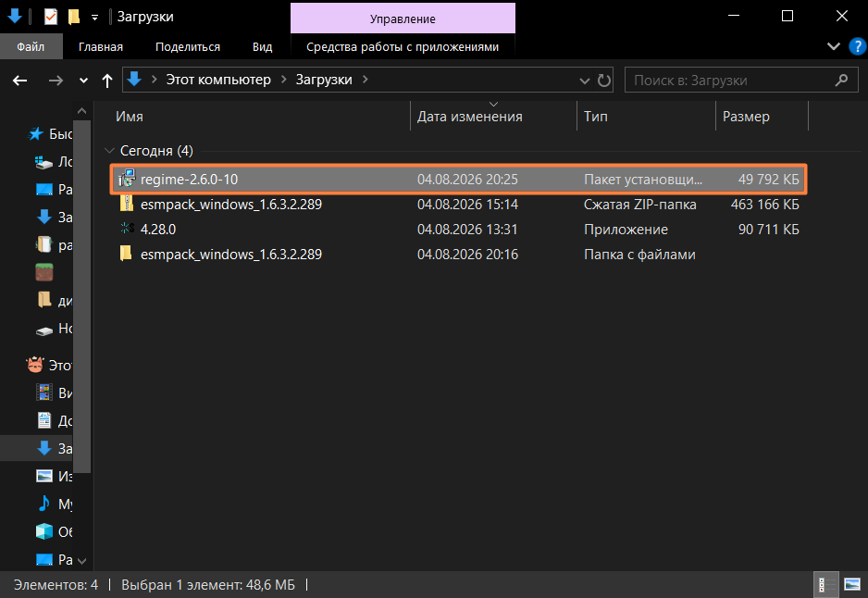Open Документы via the document sidebar icon
The height and width of the screenshot is (598, 868).
(44, 420)
